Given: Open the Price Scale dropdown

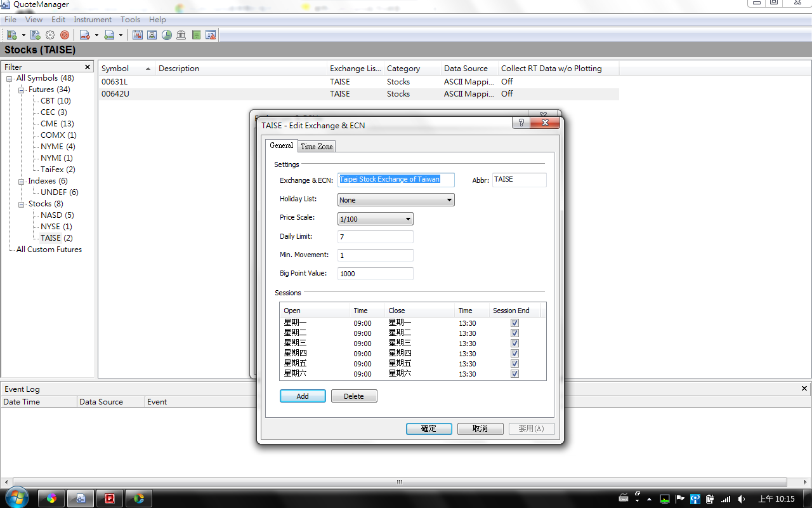Looking at the screenshot, I should (376, 219).
